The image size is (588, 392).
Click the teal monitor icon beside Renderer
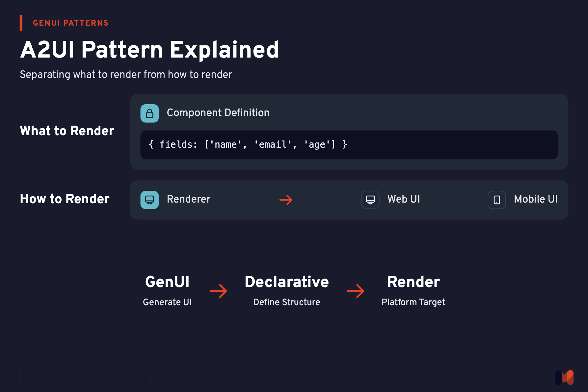point(149,200)
